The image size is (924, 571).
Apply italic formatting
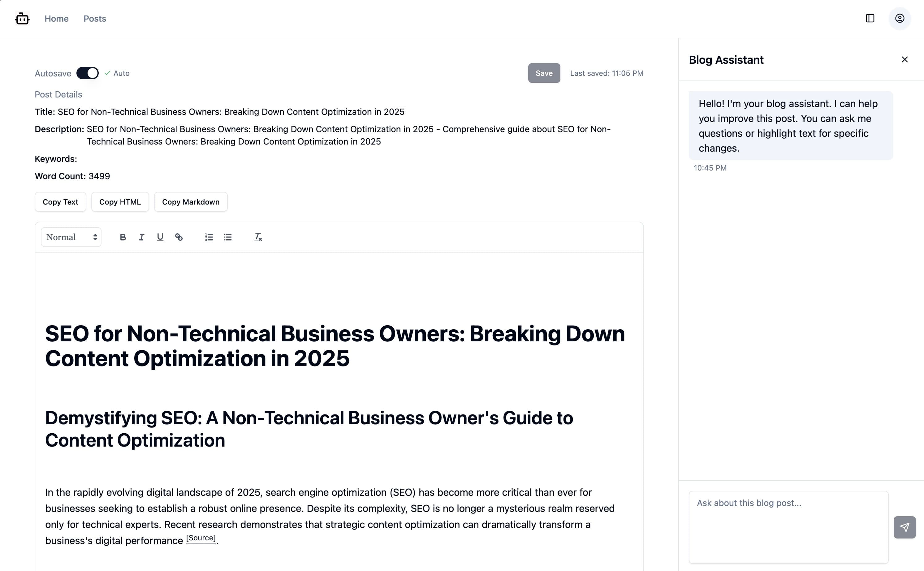pyautogui.click(x=141, y=237)
